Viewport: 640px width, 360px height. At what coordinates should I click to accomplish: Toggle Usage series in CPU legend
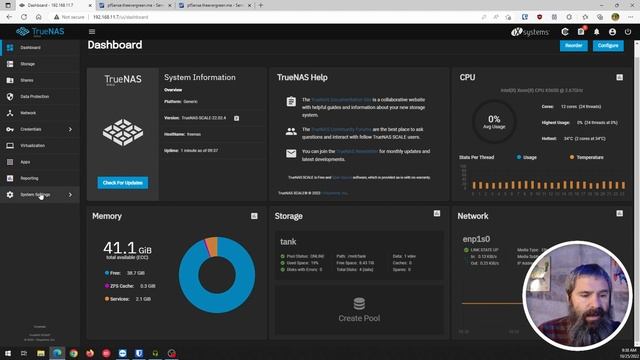point(527,157)
